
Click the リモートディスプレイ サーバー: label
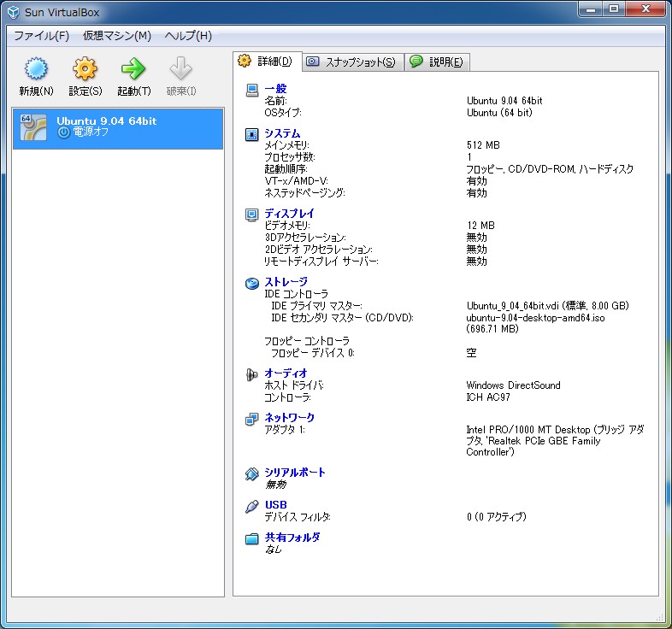pos(321,262)
